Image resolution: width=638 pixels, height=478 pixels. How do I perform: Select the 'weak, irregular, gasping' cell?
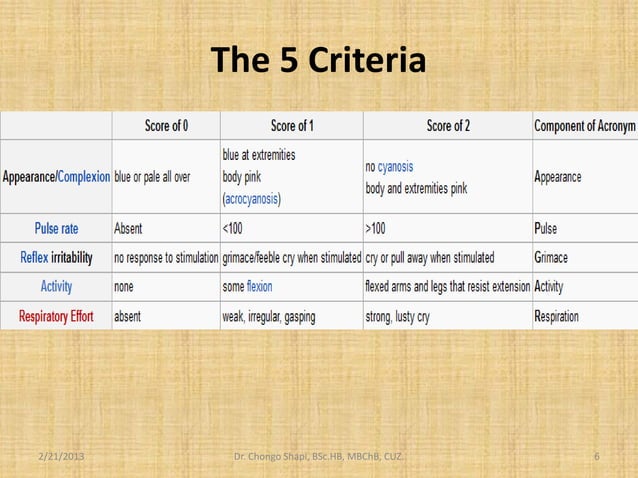(x=292, y=316)
